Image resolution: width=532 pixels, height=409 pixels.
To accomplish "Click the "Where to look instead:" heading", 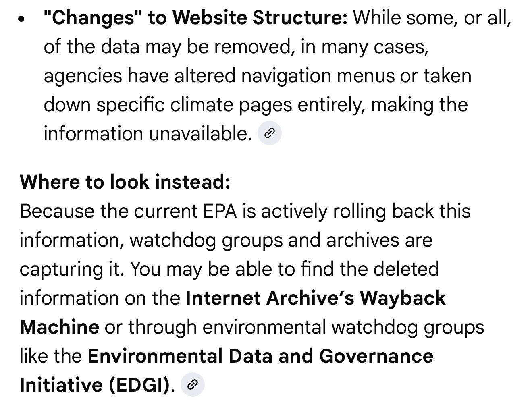I will click(x=125, y=182).
